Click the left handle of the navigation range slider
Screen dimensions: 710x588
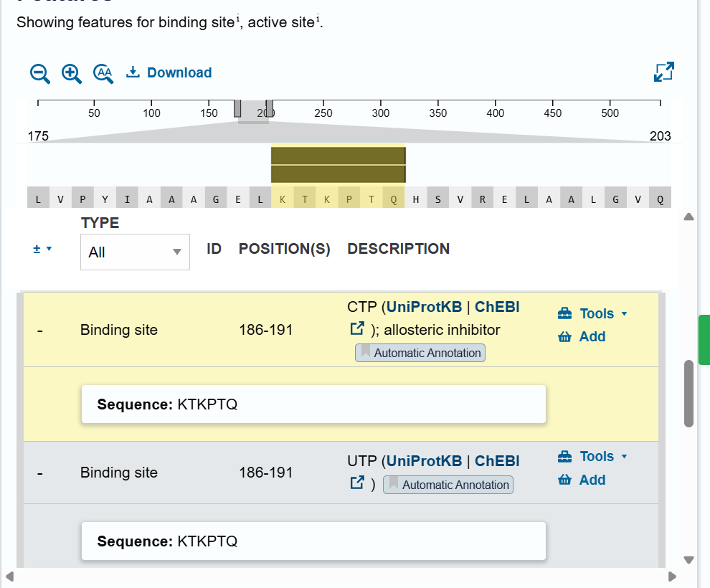(x=237, y=109)
